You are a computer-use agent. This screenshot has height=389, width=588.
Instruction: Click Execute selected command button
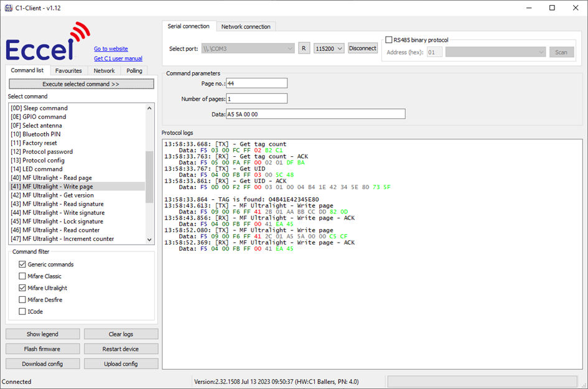coord(81,84)
